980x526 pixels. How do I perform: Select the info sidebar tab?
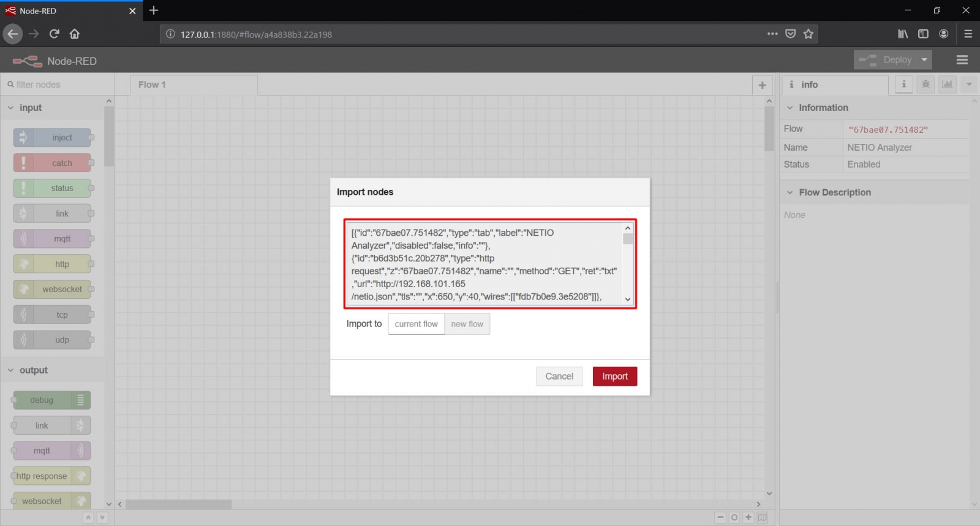click(835, 85)
